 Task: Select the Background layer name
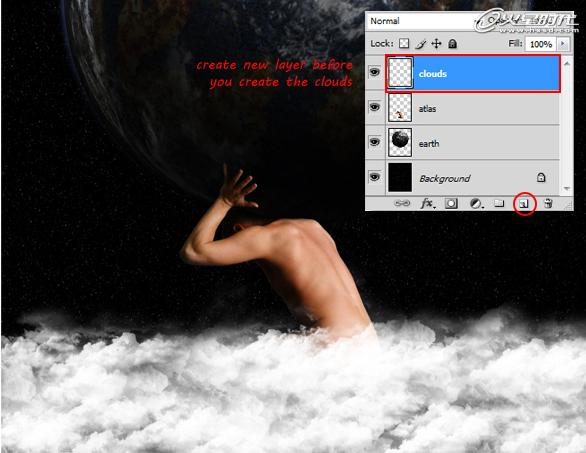point(445,179)
